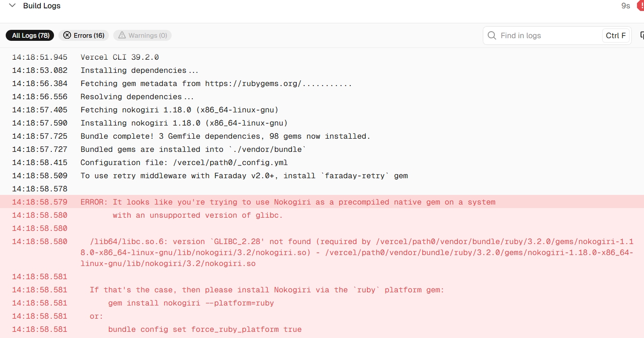This screenshot has height=338, width=644.
Task: Filter logs by Errors (16)
Action: [x=84, y=35]
